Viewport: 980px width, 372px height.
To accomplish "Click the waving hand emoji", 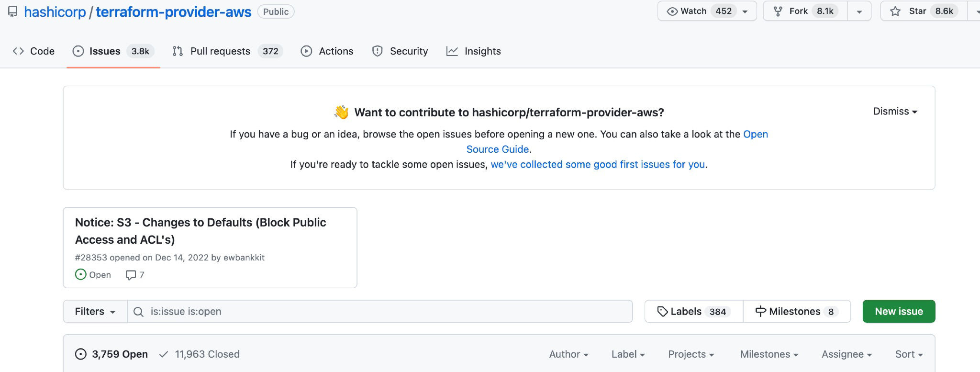I will (342, 113).
